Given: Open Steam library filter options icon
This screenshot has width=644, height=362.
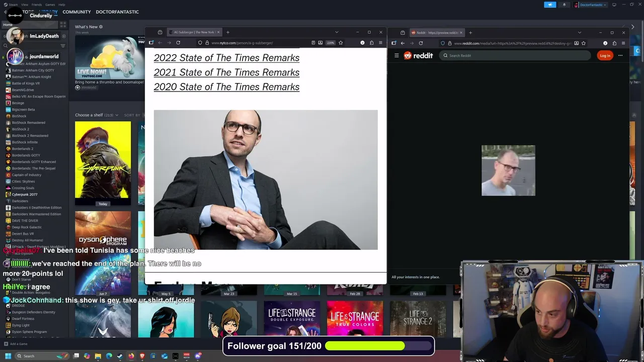Looking at the screenshot, I should [x=63, y=45].
